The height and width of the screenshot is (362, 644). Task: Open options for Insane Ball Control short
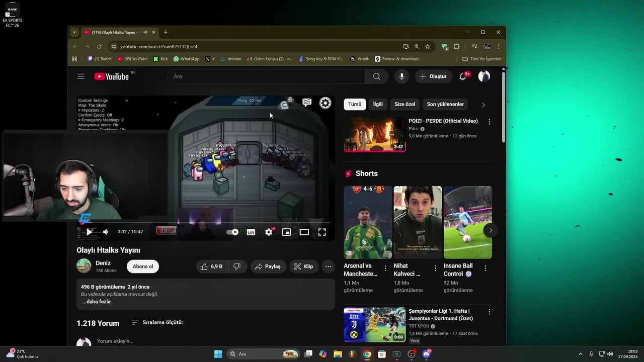(485, 268)
